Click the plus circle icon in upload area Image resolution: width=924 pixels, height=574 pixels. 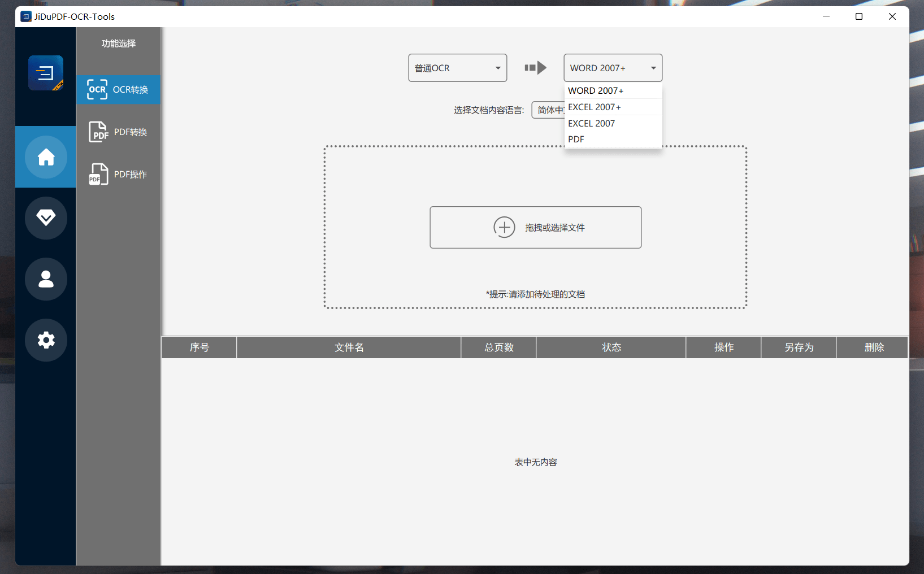505,227
